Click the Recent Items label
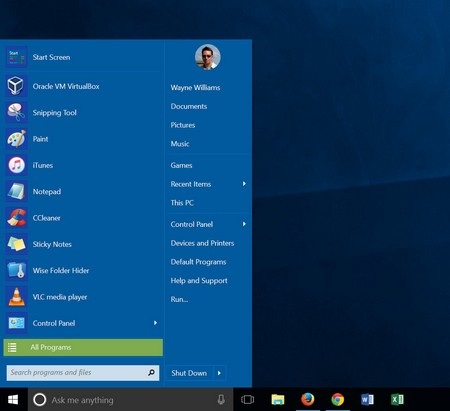The image size is (450, 411). pos(191,184)
